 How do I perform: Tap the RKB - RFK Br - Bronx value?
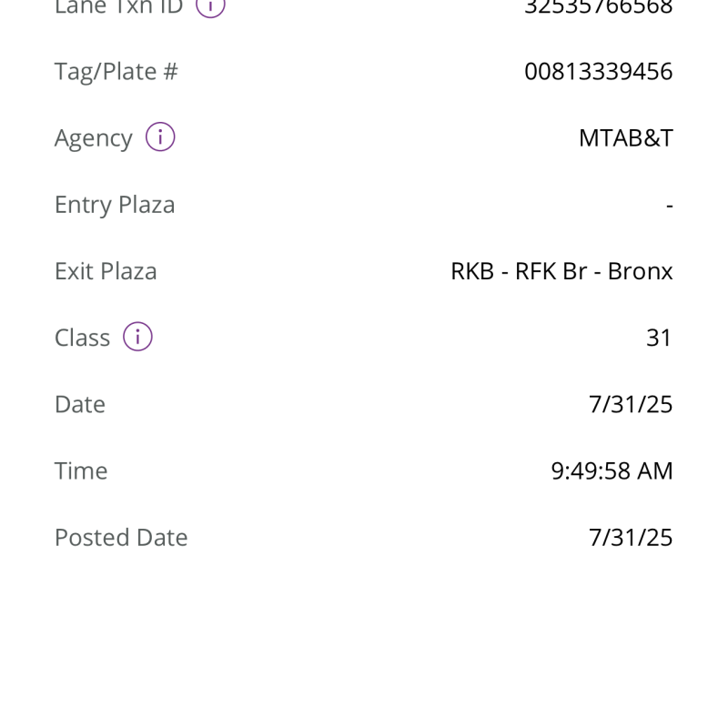point(561,271)
